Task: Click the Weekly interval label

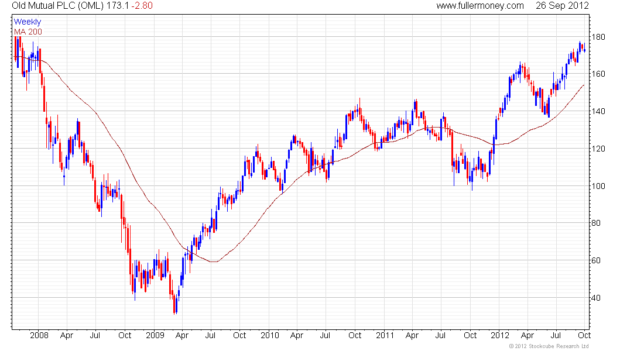Action: (x=28, y=22)
